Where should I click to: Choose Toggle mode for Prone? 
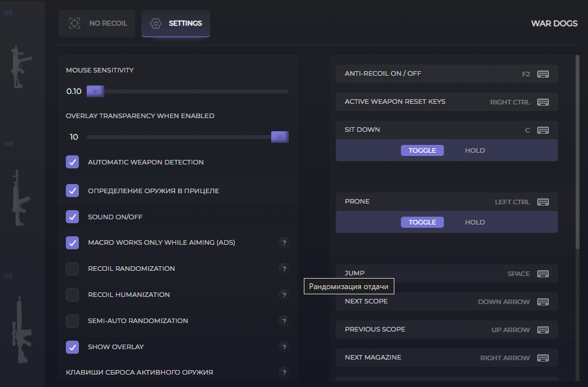422,223
